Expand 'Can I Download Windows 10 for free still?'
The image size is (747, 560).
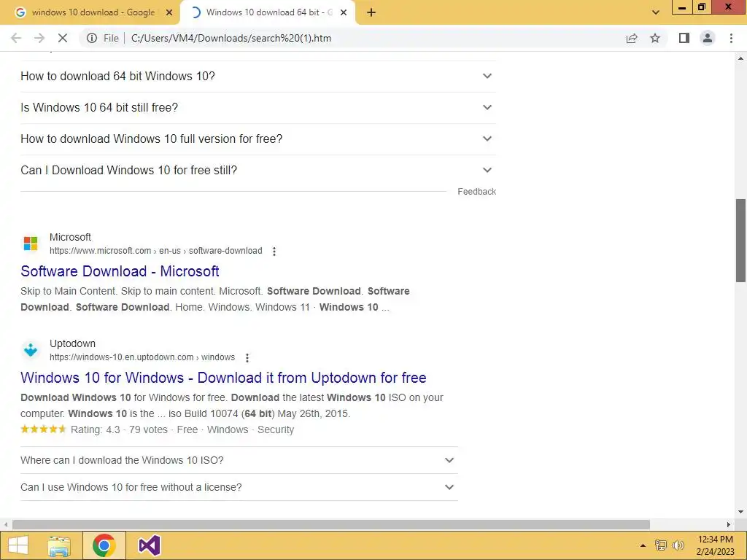(258, 171)
